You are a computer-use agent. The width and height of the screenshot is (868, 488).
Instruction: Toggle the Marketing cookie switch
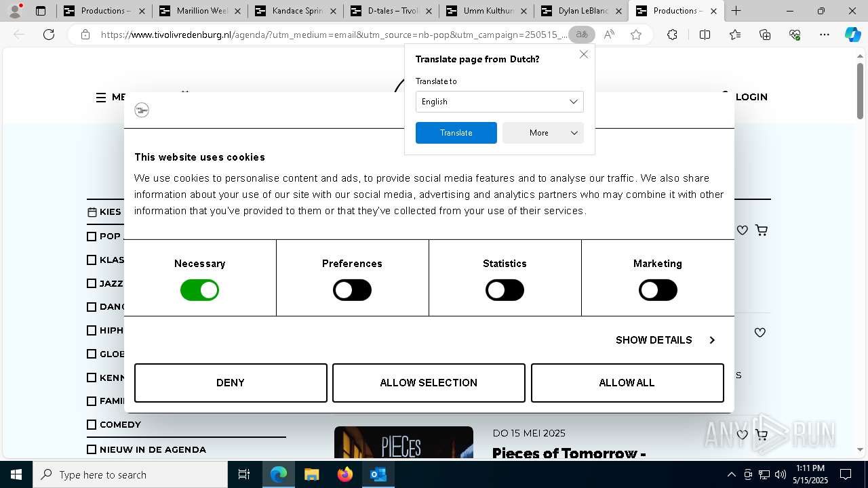(658, 290)
